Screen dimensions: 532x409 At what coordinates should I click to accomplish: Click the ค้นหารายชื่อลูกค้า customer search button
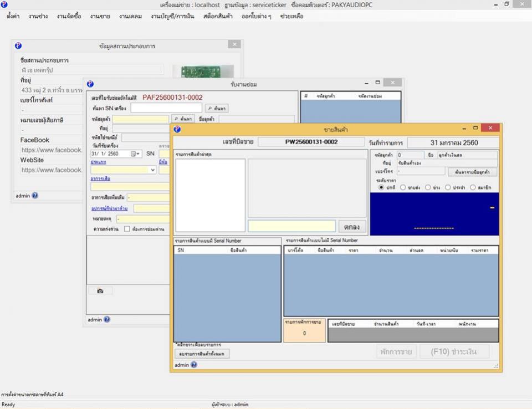point(472,172)
